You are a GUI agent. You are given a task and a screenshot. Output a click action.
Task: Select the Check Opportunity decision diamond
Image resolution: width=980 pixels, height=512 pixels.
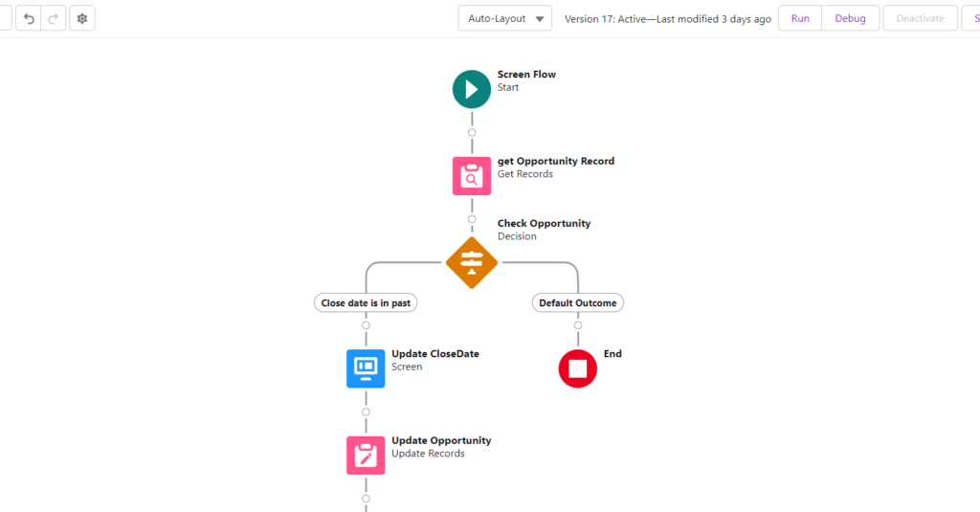pyautogui.click(x=471, y=262)
